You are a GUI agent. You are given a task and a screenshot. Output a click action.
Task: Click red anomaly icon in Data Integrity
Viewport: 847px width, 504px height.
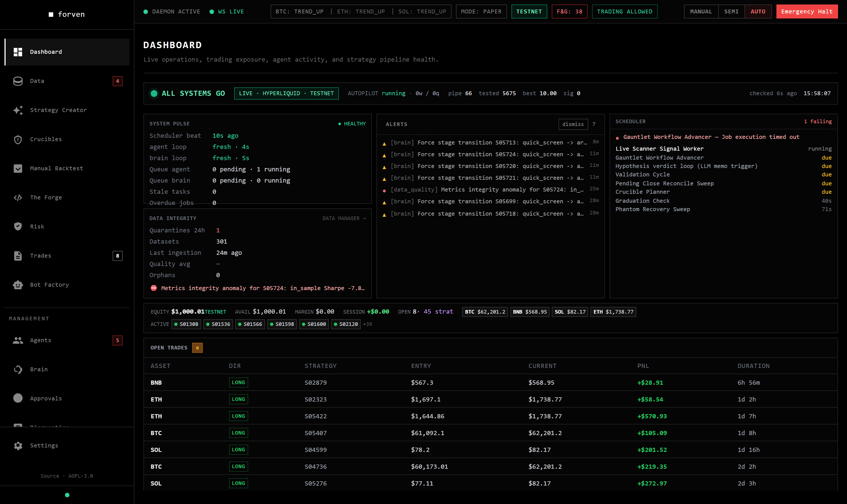153,288
